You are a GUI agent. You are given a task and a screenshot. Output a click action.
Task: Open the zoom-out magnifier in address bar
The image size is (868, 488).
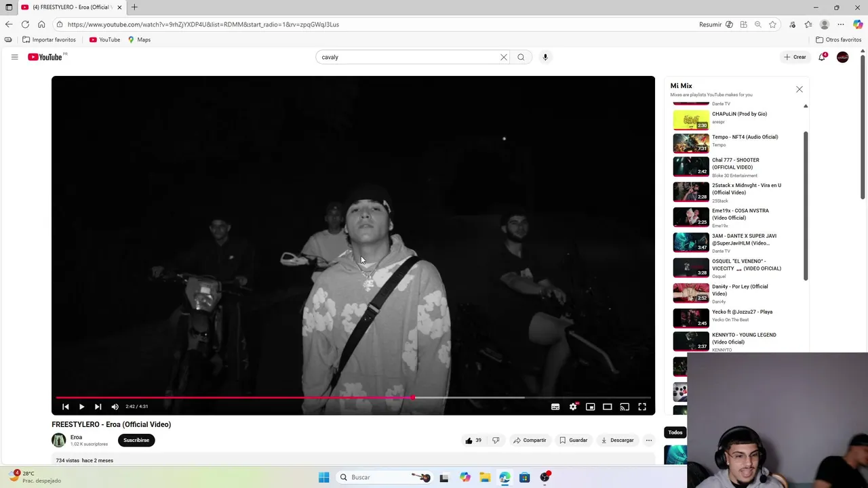(x=757, y=24)
